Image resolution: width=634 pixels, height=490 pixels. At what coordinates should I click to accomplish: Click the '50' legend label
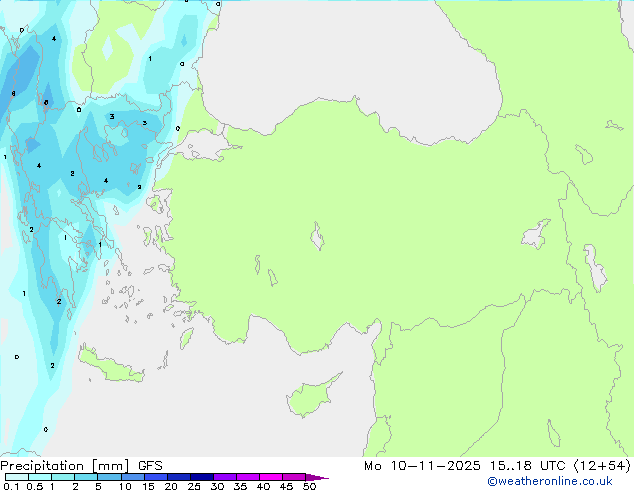click(x=309, y=486)
